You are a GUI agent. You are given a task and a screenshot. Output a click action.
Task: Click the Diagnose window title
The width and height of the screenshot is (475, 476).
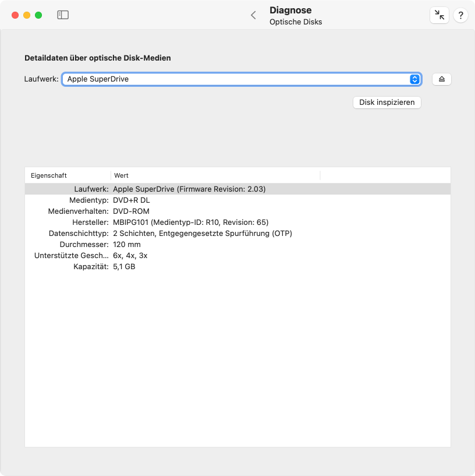pyautogui.click(x=290, y=10)
